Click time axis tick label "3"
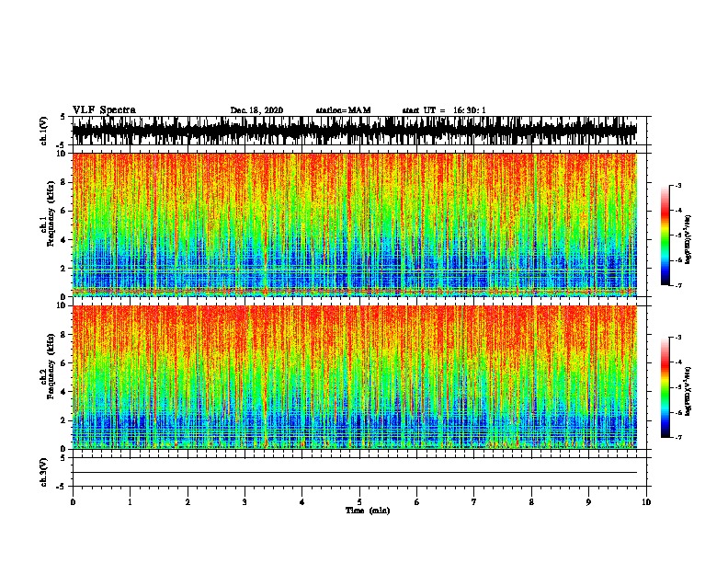The image size is (728, 563). [245, 502]
